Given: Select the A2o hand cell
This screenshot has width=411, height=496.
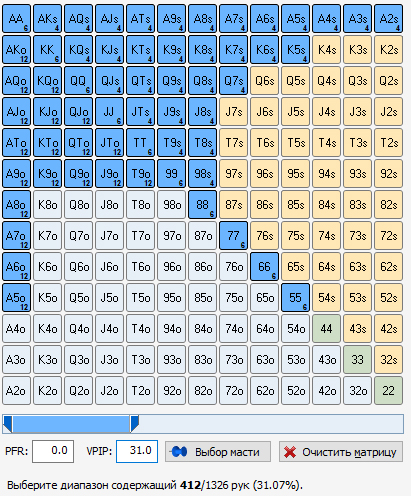Looking at the screenshot, I should [x=16, y=391].
